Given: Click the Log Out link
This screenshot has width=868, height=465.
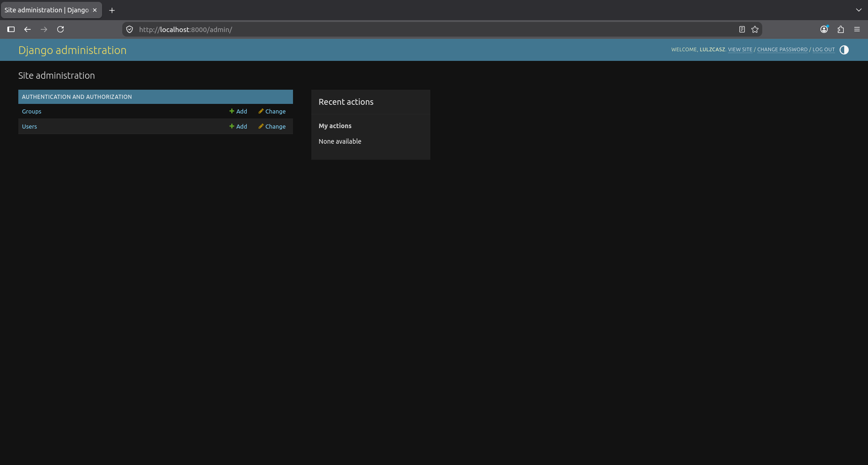Looking at the screenshot, I should pos(824,49).
